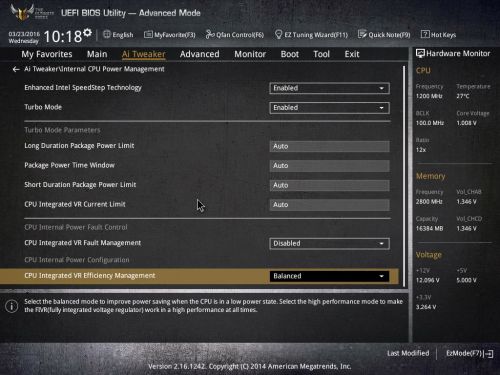500x375 pixels.
Task: Select Enhanced Intel SpeedStep Technology row label
Action: 83,88
